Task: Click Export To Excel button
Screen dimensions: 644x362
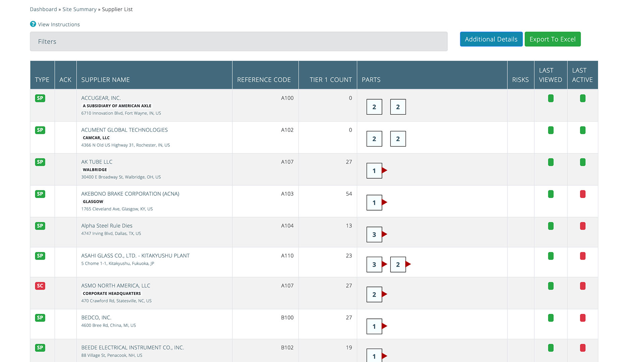Action: point(552,39)
